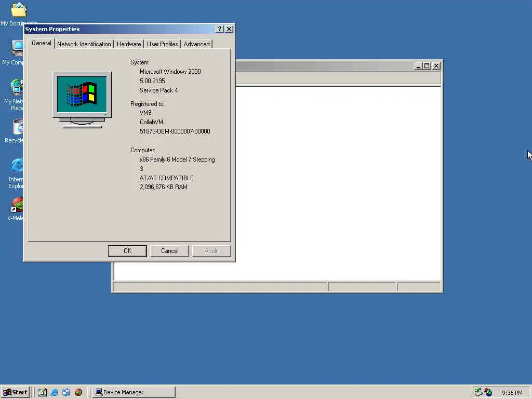Click the 'AT/AT COMPATIBLE' text
This screenshot has height=399, width=532.
pyautogui.click(x=166, y=178)
